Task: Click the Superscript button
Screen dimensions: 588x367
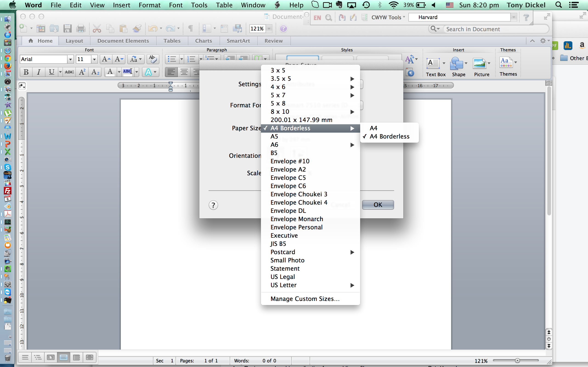Action: click(x=82, y=72)
